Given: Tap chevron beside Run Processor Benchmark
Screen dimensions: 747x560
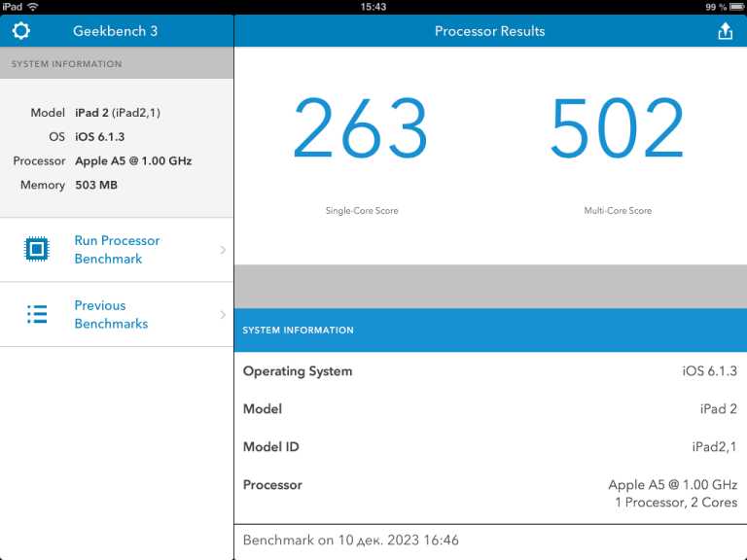Looking at the screenshot, I should pos(223,250).
